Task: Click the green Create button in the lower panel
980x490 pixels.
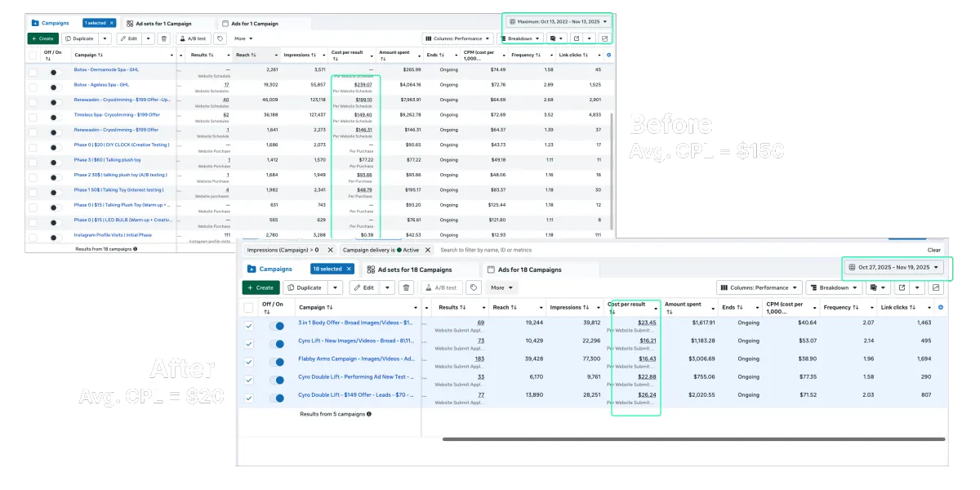Action: (261, 287)
